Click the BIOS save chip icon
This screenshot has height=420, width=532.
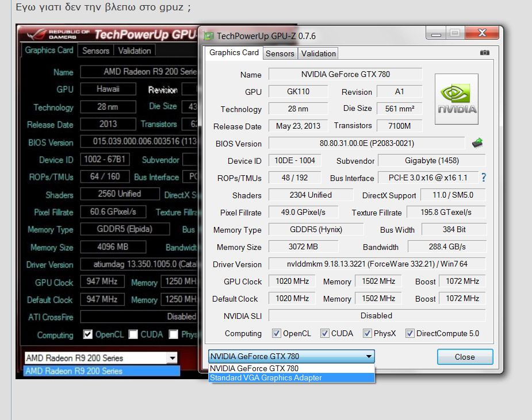(x=477, y=142)
